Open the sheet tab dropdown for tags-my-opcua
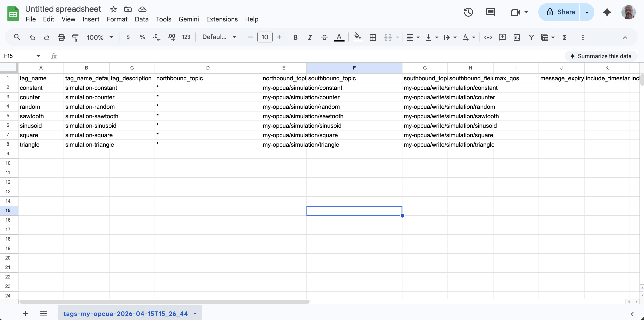This screenshot has width=644, height=320. (x=195, y=313)
